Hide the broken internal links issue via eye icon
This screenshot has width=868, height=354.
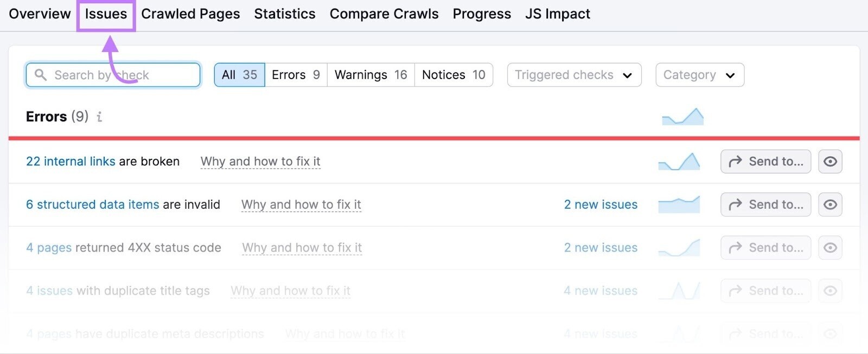tap(831, 161)
